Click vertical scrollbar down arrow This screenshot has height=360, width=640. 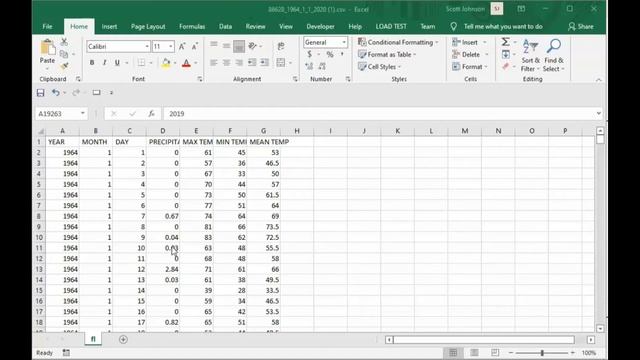click(x=600, y=329)
